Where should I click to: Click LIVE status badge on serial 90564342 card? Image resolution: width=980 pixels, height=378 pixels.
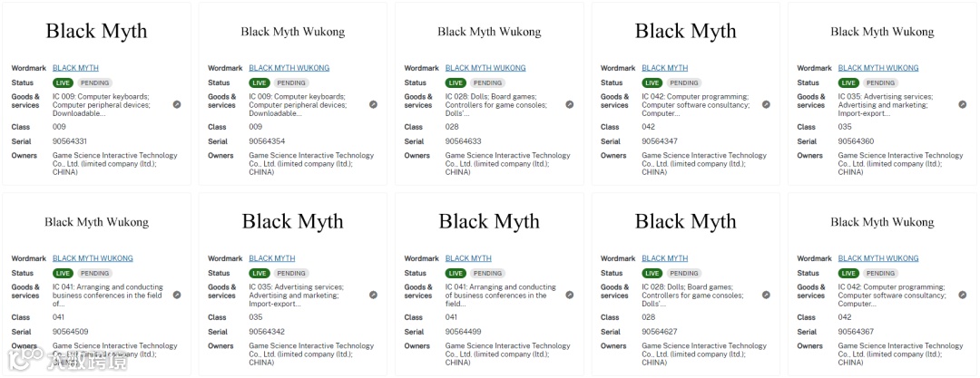coord(260,274)
